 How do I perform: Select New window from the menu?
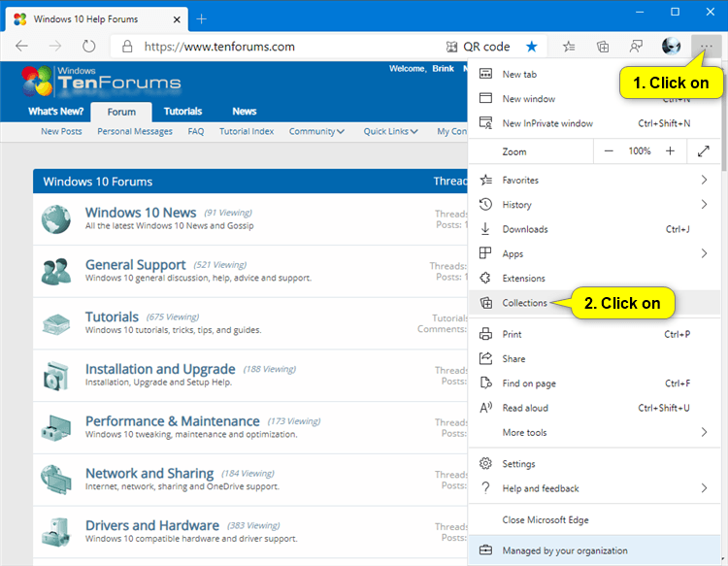point(594,98)
